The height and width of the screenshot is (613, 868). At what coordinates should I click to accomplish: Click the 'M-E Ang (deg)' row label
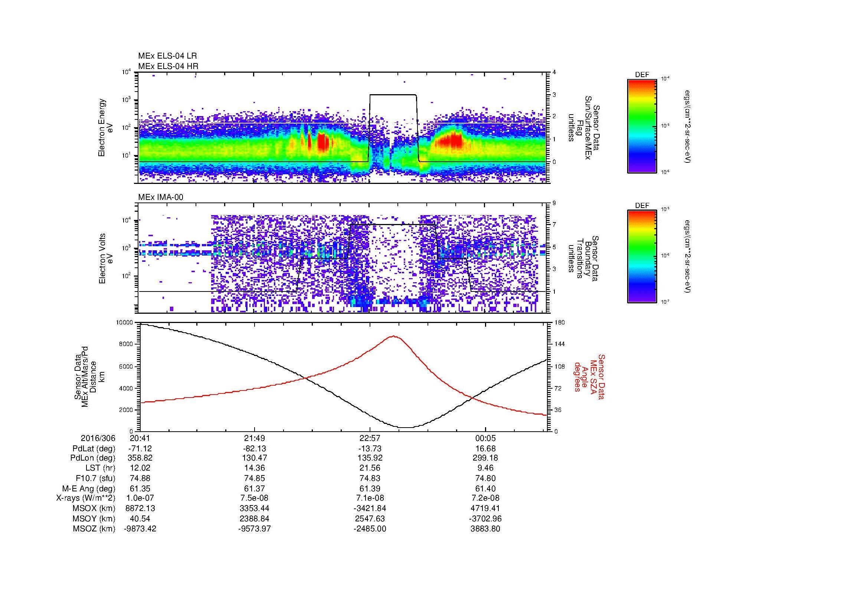(89, 488)
